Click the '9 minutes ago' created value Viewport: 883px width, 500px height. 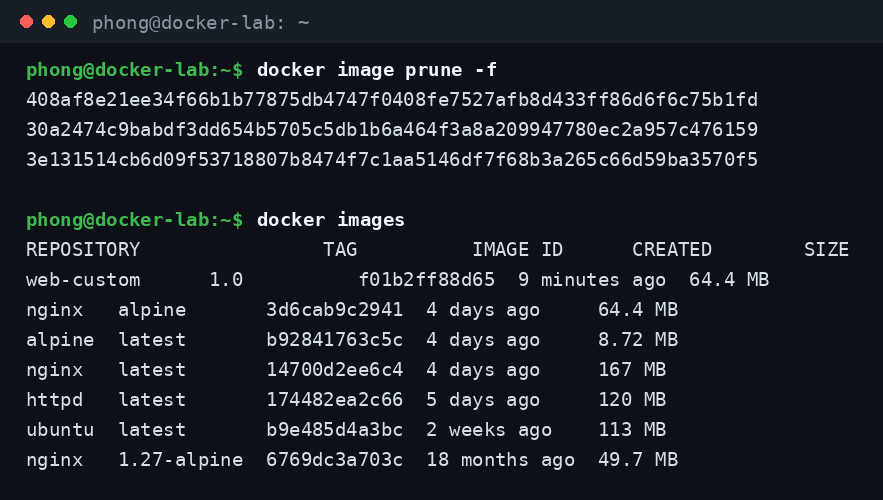pos(592,280)
